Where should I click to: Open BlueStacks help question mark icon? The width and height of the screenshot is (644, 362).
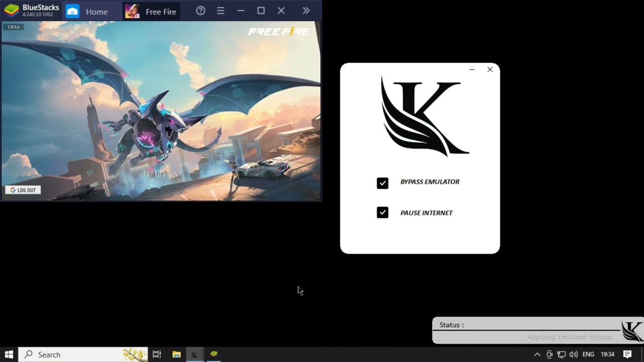pyautogui.click(x=201, y=11)
